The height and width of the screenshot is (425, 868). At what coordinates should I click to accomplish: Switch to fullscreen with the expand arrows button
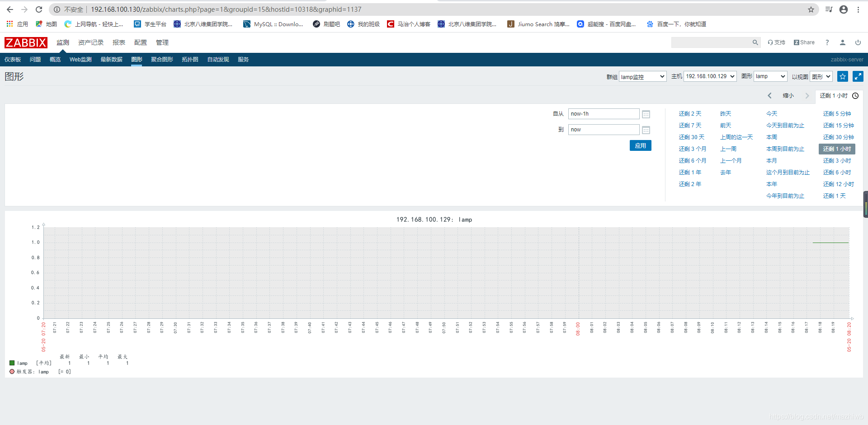click(x=858, y=76)
